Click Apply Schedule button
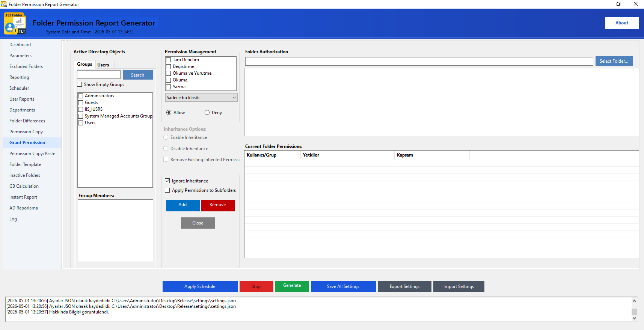644x330 pixels. pos(200,286)
